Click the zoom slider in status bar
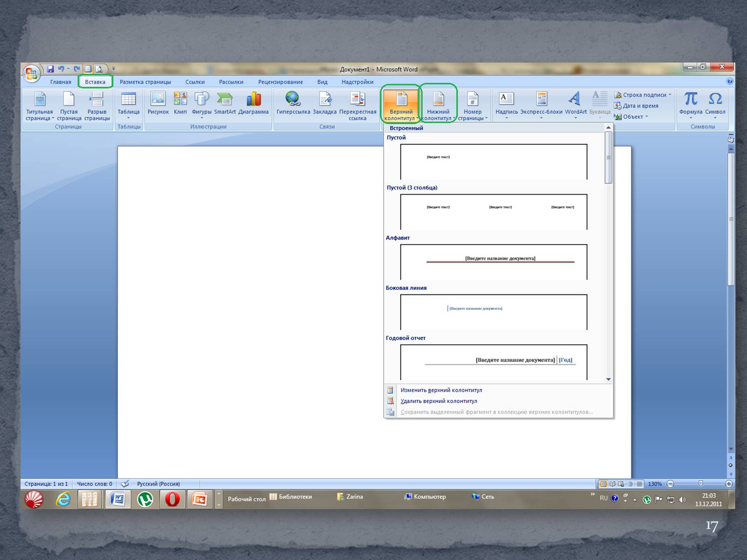 [700, 484]
